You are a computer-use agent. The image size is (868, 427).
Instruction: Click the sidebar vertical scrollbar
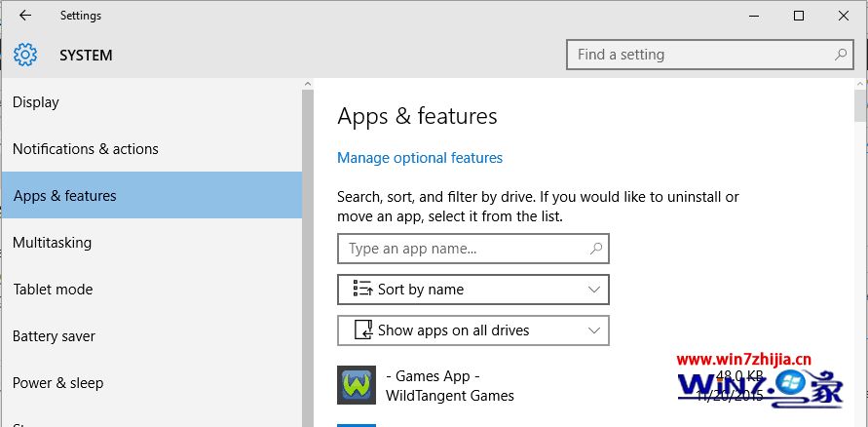308,257
